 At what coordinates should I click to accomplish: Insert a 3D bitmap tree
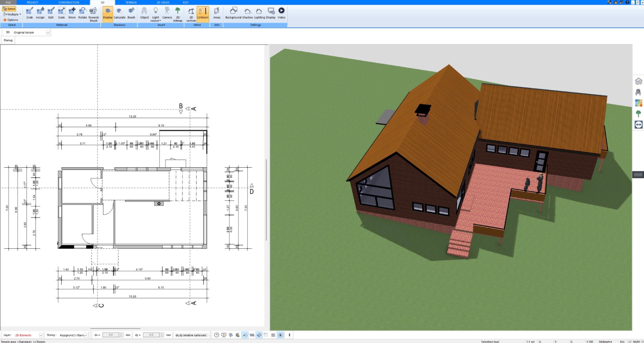[178, 14]
